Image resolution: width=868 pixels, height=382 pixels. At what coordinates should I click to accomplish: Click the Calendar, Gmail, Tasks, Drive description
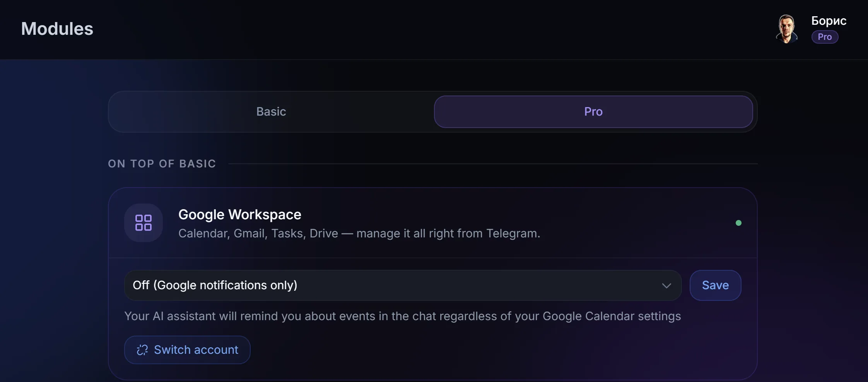pos(359,234)
